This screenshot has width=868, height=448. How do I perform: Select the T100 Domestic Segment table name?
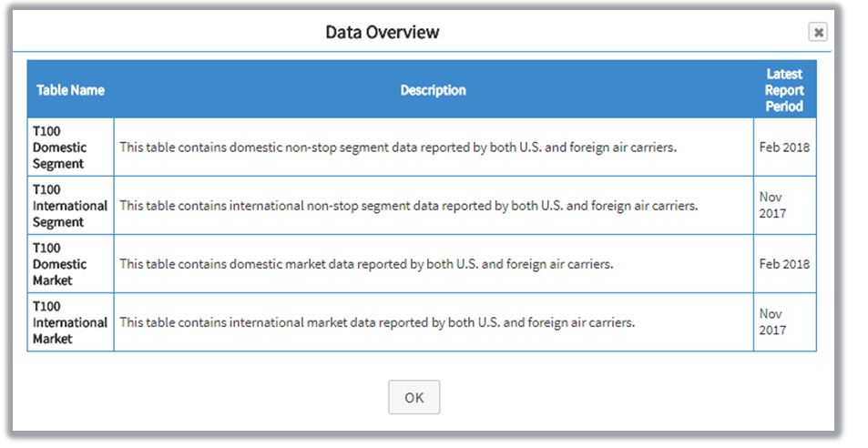click(x=60, y=148)
